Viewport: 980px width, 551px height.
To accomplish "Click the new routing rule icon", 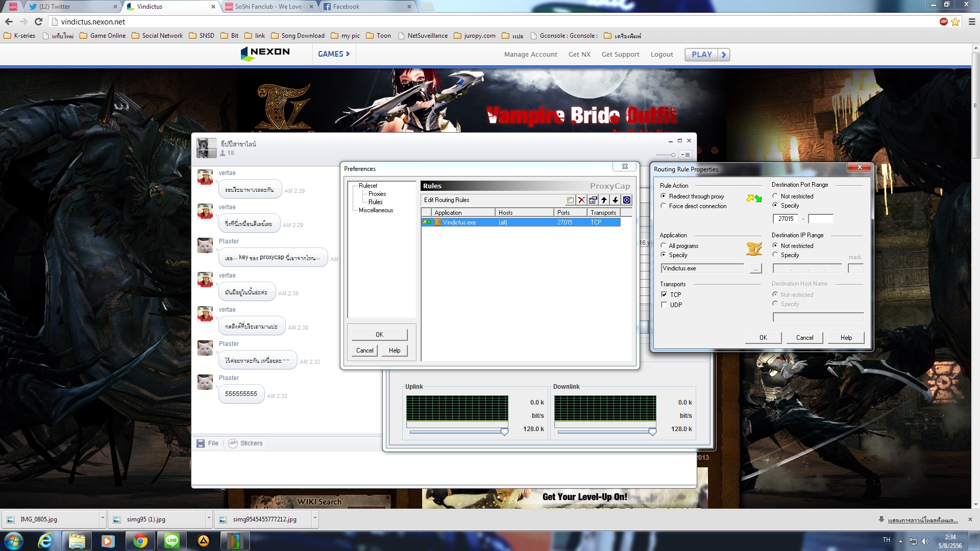I will [x=570, y=200].
